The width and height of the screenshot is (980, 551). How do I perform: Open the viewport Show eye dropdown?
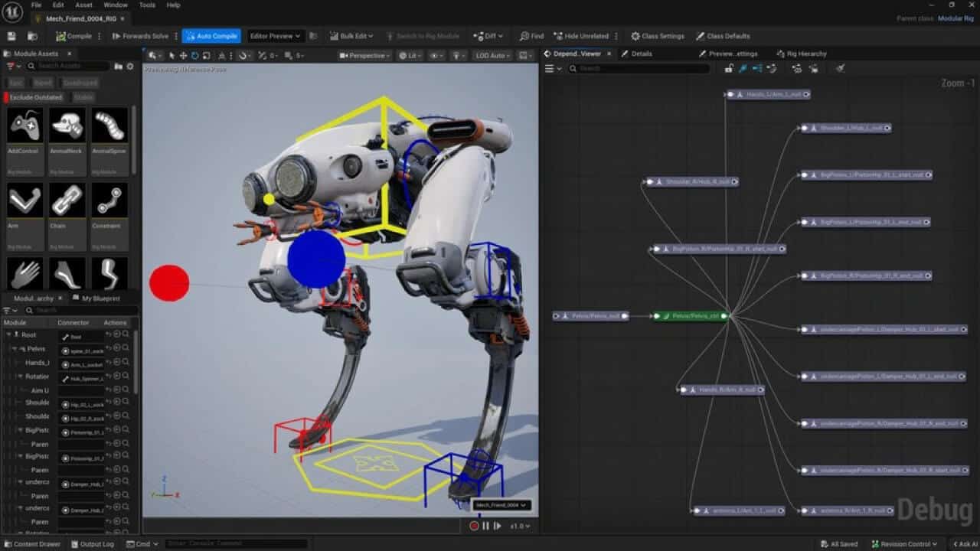pos(436,55)
